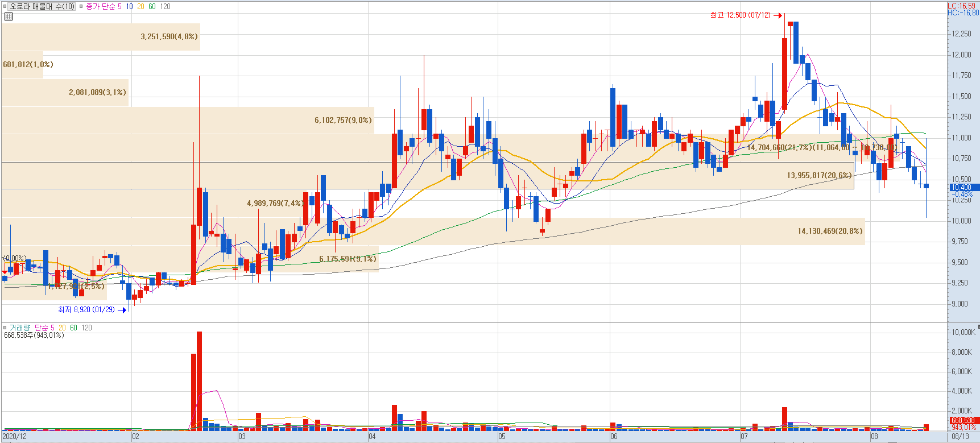Click the -0.48% change label
Screen dimensions: 980x443
962,194
